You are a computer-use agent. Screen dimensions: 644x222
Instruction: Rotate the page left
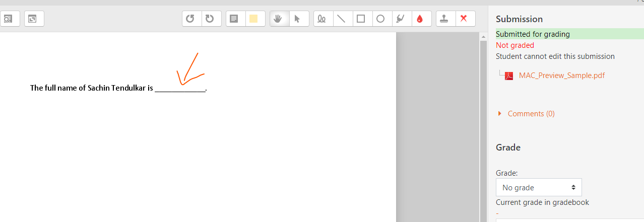pyautogui.click(x=190, y=19)
